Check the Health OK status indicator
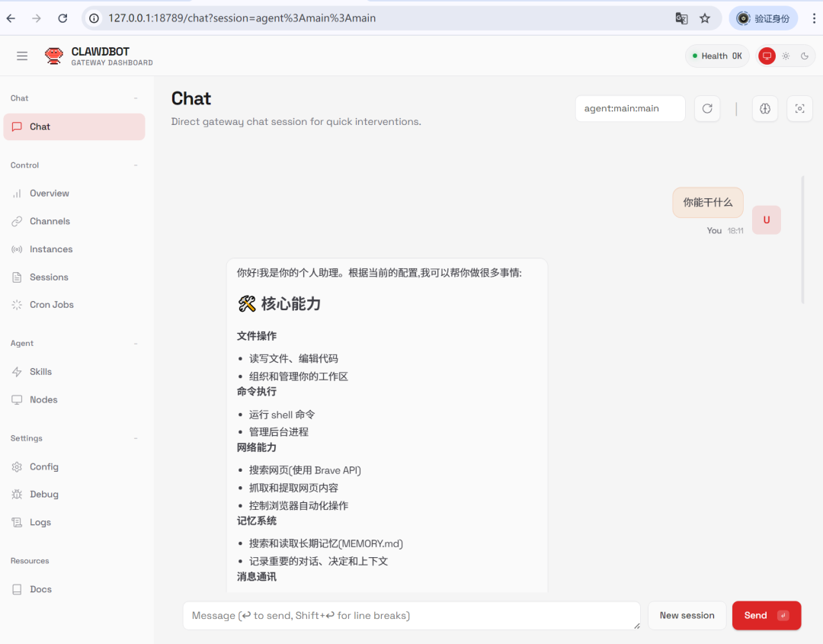The width and height of the screenshot is (823, 644). pyautogui.click(x=716, y=55)
